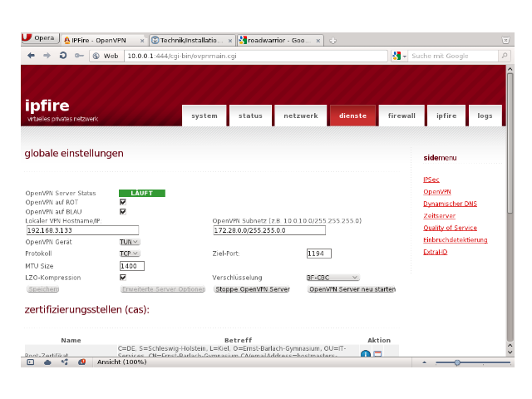Open the Verschlüsselung BF-CBC dropdown
532x399 pixels.
[332, 278]
